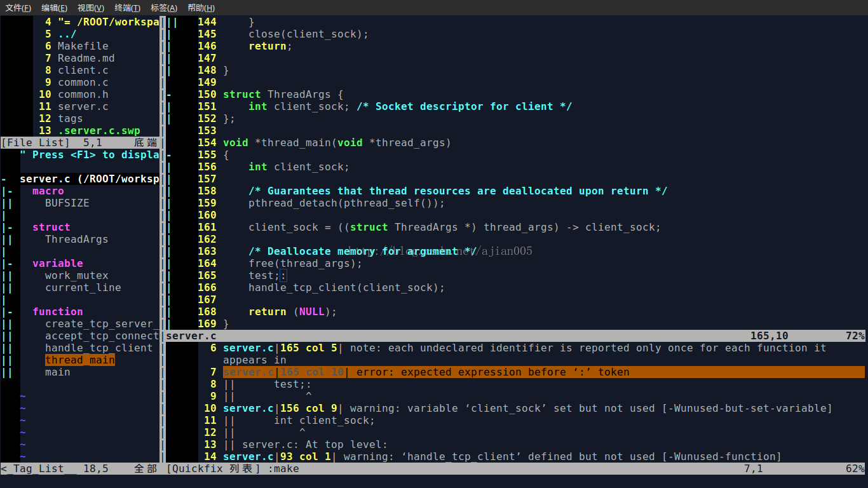Viewport: 868px width, 488px height.
Task: Click 'int client_sock;' text in quickfix line 11
Action: [x=325, y=421]
